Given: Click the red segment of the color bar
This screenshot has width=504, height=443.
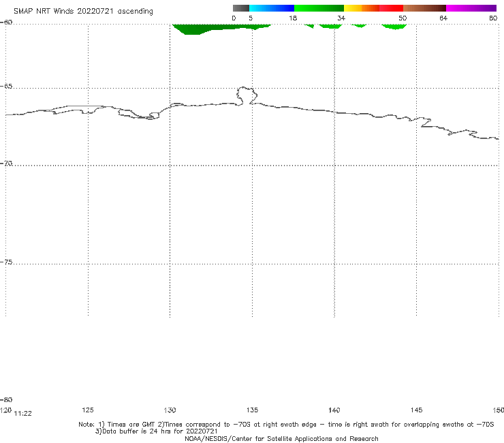Looking at the screenshot, I should (391, 8).
